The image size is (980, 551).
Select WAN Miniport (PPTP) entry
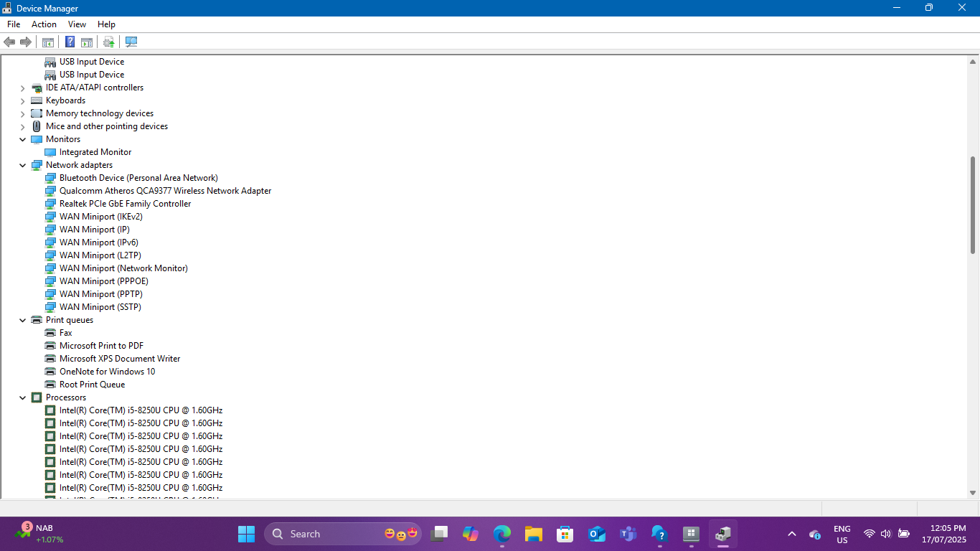100,294
